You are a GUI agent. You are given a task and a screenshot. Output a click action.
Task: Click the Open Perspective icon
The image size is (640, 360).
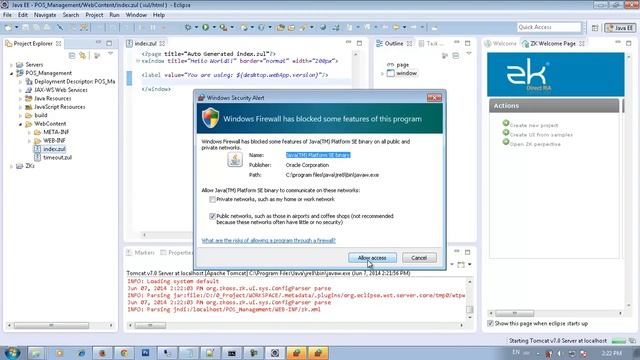coord(595,28)
